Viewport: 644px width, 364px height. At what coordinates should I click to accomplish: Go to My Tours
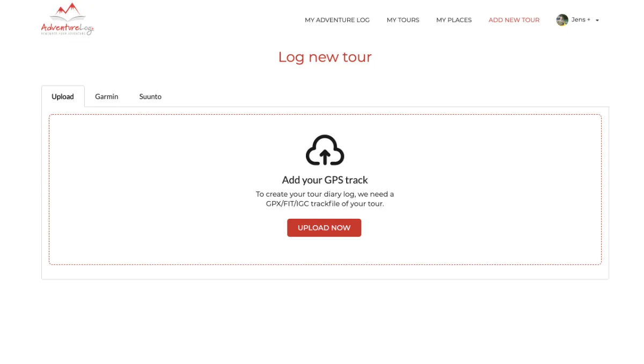click(402, 20)
